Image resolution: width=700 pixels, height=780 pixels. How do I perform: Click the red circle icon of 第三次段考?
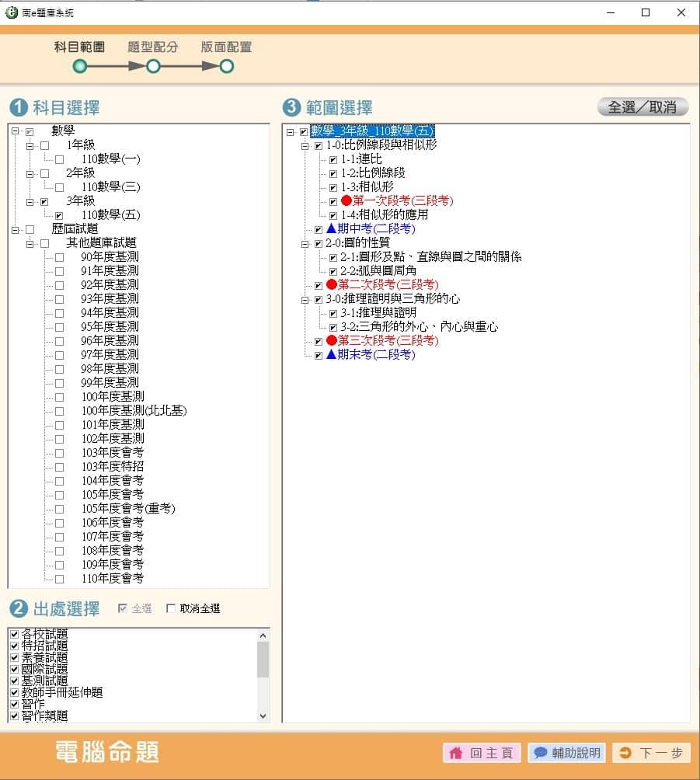[x=332, y=340]
